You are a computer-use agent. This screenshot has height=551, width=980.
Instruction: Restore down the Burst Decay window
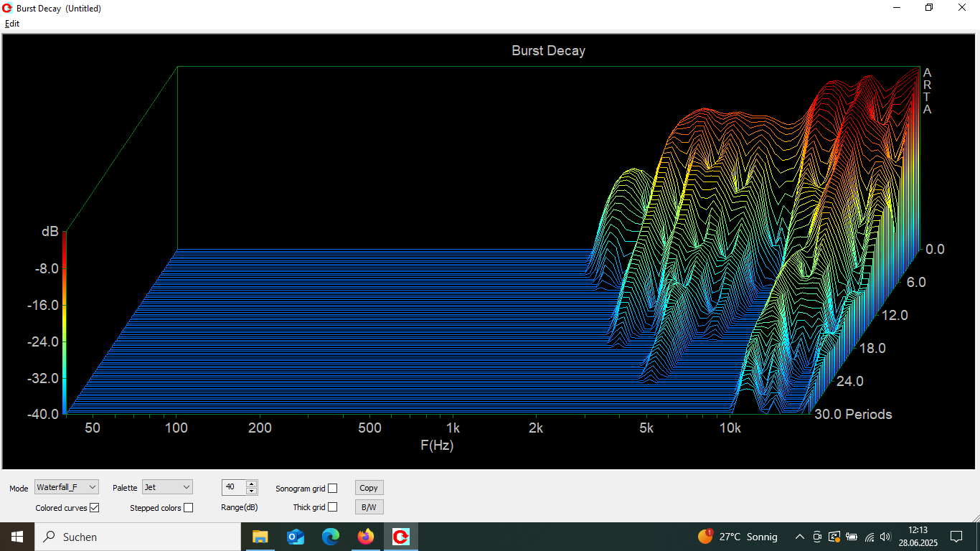929,8
